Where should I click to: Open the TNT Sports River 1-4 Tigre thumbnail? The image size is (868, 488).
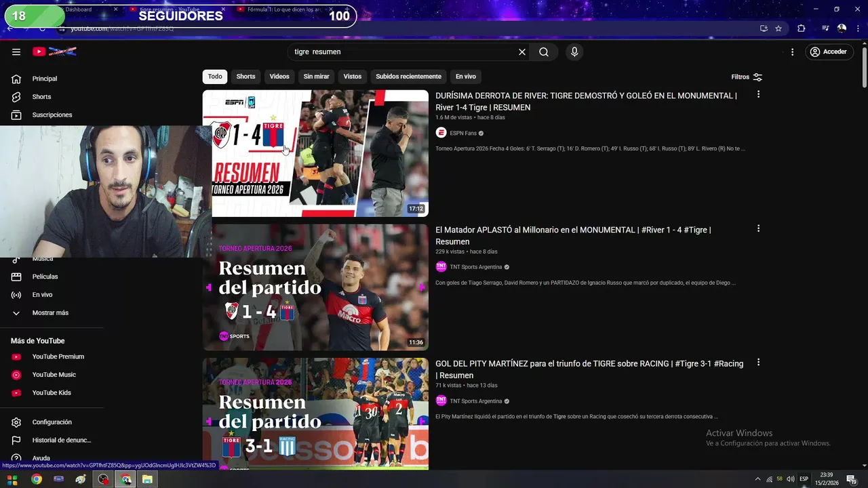(x=315, y=287)
